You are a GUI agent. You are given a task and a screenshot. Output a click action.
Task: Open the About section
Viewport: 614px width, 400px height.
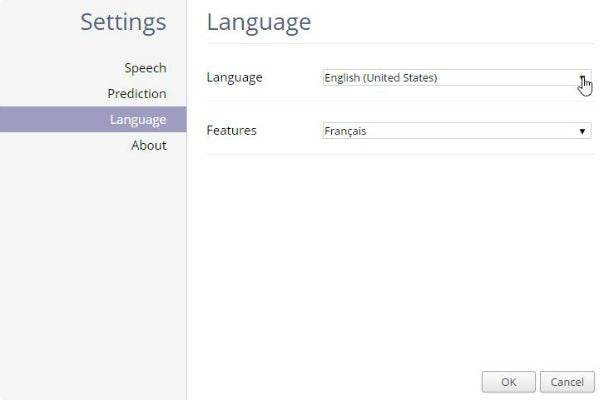click(x=149, y=145)
